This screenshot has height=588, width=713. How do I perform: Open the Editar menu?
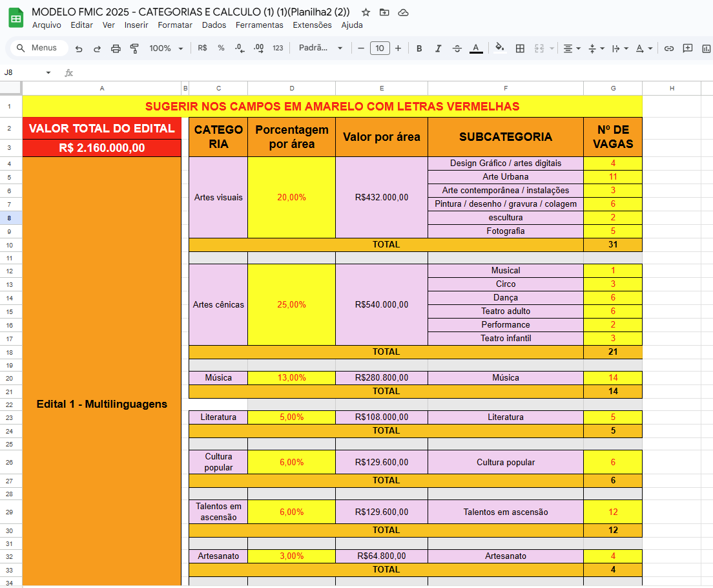click(81, 25)
